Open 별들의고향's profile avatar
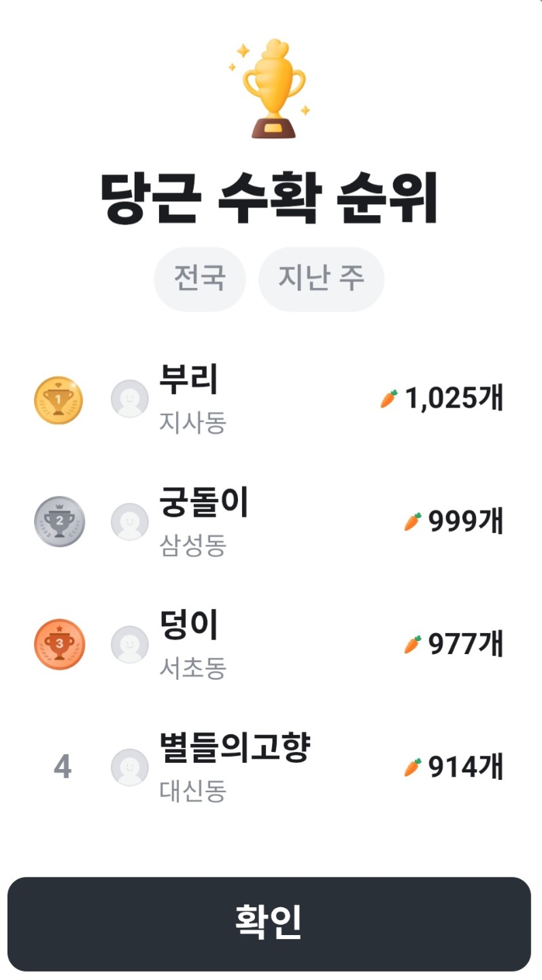Viewport: 542px width, 980px height. (x=129, y=767)
